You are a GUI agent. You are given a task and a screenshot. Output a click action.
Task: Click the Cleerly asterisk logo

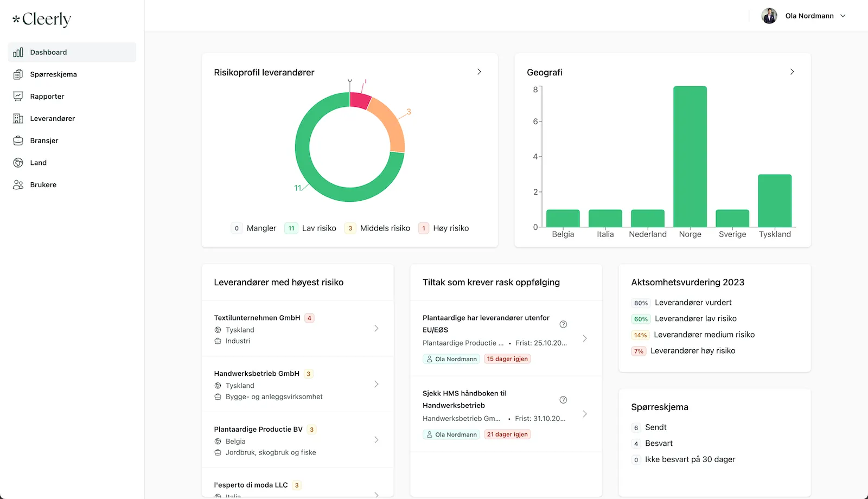point(15,18)
